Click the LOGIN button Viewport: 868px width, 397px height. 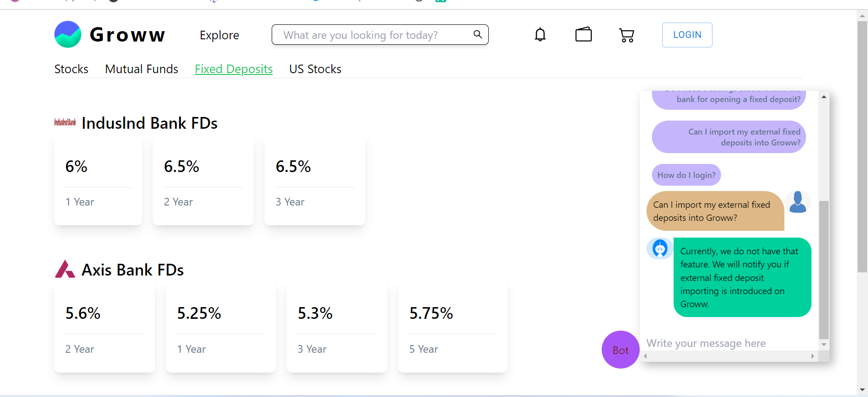pyautogui.click(x=687, y=35)
